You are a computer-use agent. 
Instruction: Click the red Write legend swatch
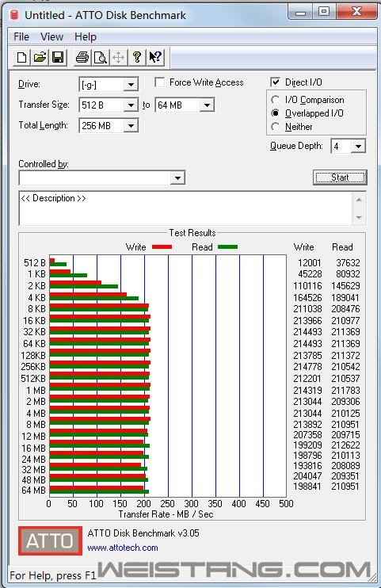pos(162,246)
